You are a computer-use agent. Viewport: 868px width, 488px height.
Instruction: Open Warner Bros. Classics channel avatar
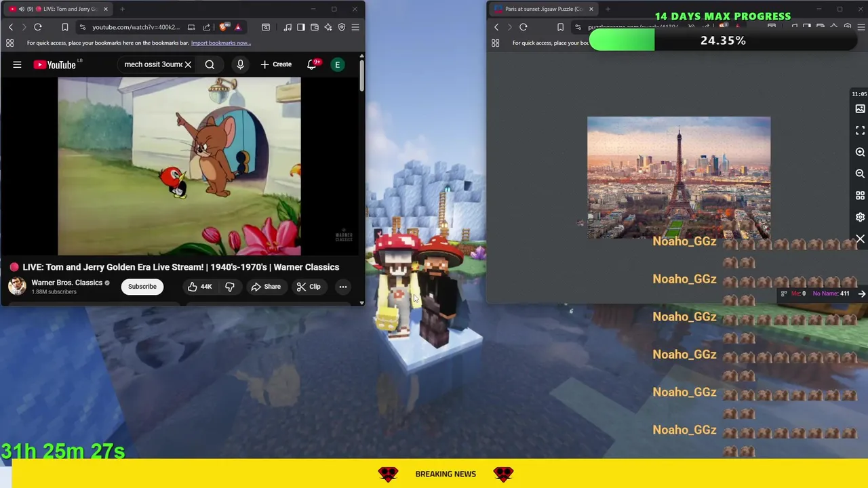pyautogui.click(x=17, y=286)
